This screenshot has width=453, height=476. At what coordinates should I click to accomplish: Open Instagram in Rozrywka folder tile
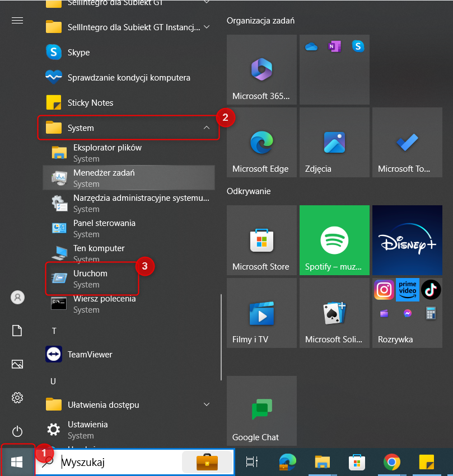384,290
